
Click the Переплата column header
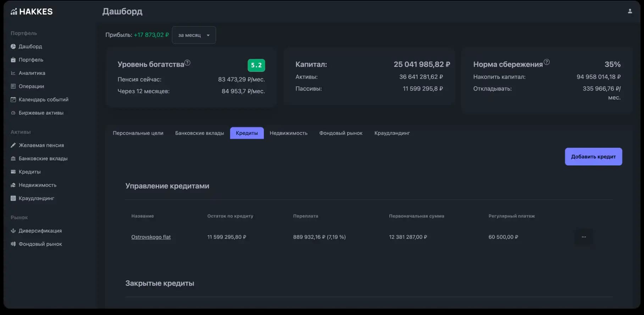305,216
